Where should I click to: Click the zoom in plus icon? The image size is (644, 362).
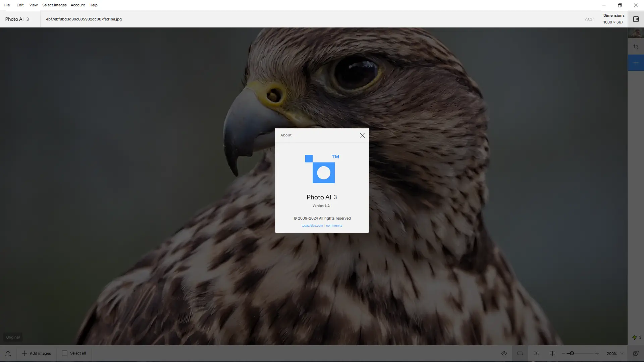(597, 353)
